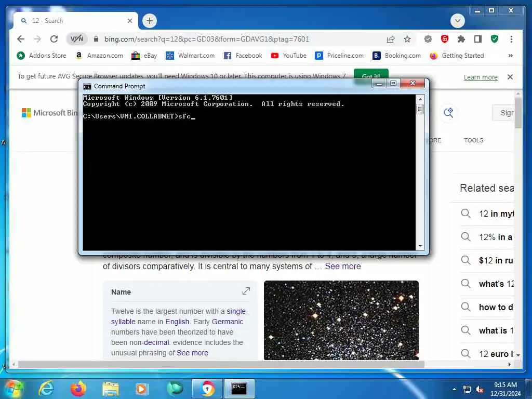Click 'See more' after divisors text

point(343,267)
